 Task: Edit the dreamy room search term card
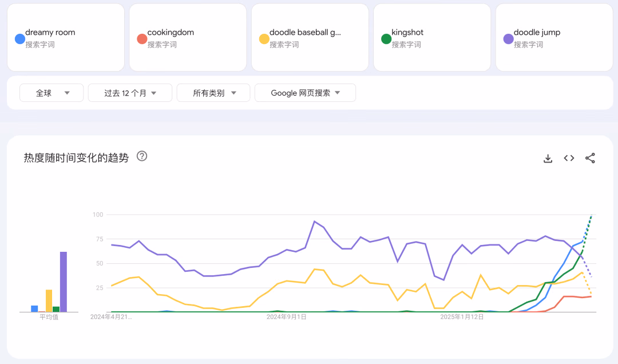point(66,37)
